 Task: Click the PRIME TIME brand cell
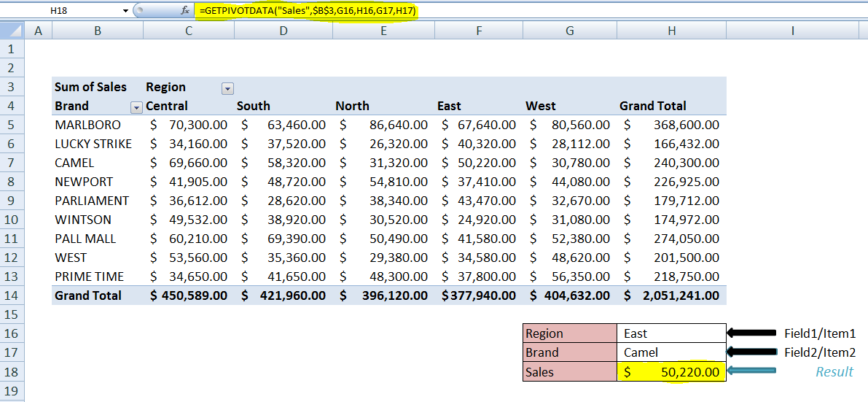pyautogui.click(x=98, y=277)
